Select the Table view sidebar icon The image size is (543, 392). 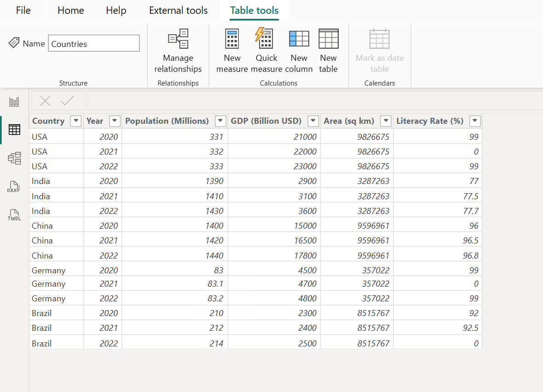point(14,130)
